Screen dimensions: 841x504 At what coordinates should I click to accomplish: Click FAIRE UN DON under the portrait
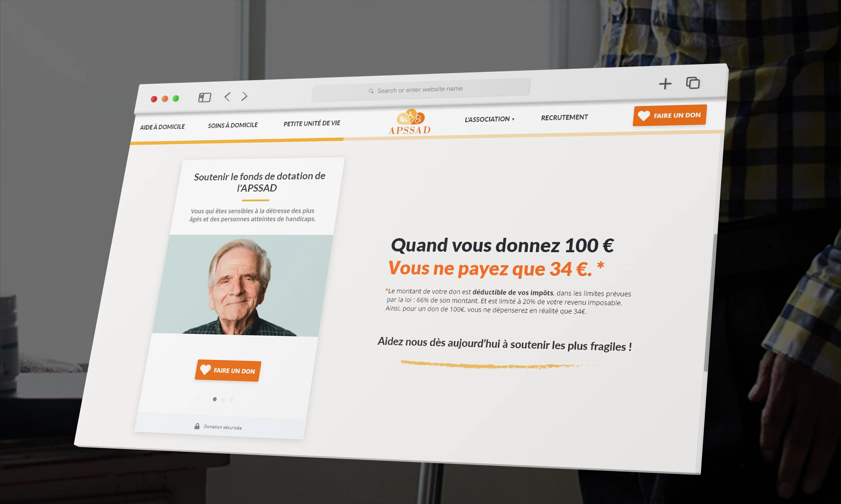point(228,371)
